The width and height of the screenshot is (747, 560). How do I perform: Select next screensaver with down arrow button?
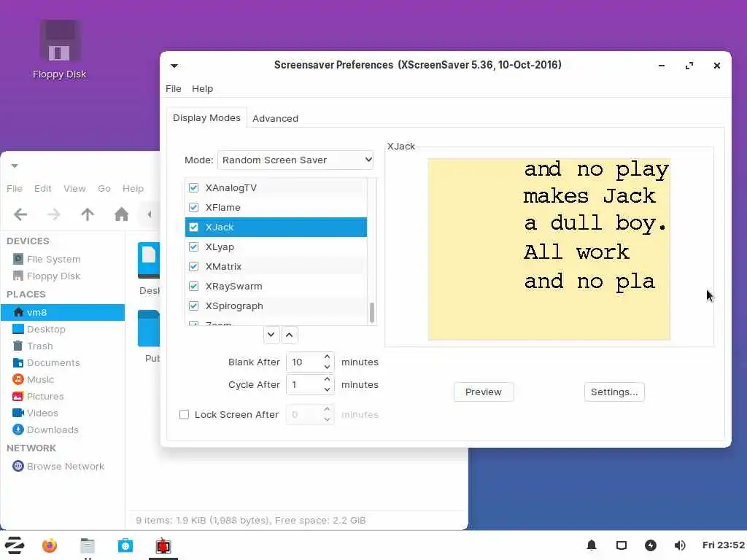click(x=271, y=335)
